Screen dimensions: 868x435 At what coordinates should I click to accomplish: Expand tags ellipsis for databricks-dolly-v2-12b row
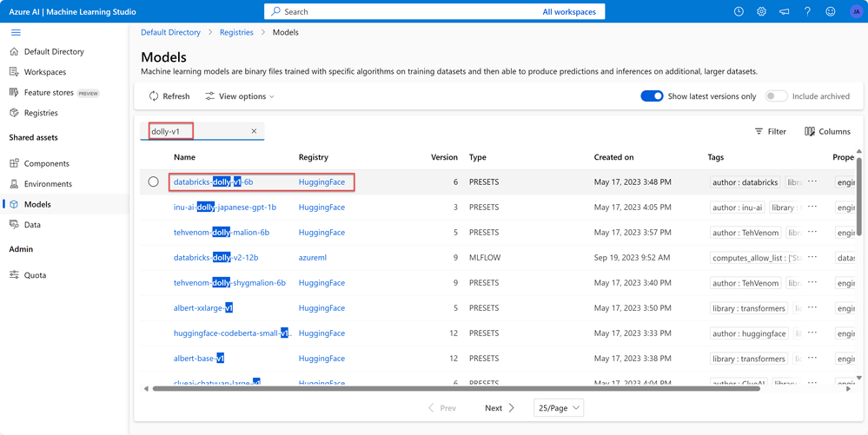pyautogui.click(x=812, y=258)
